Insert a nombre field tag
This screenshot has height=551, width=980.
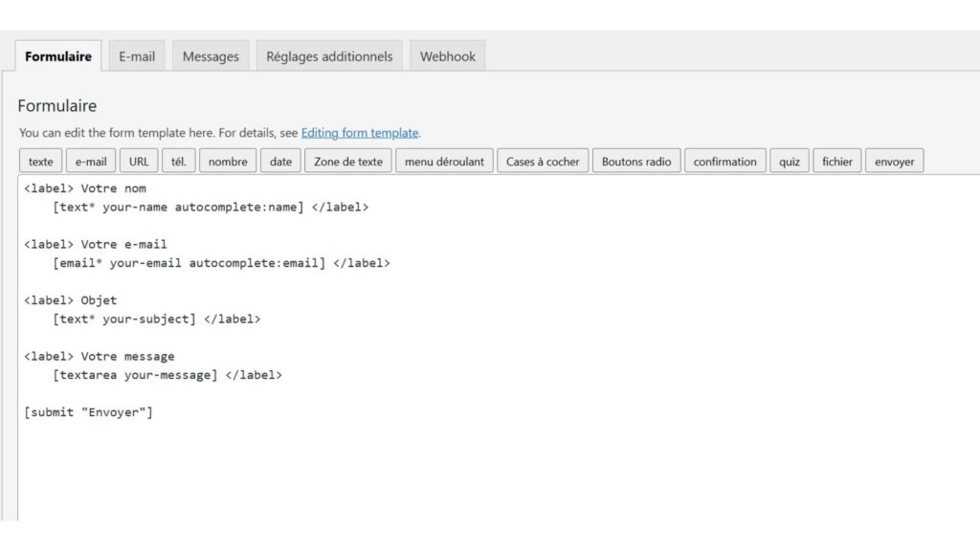tap(228, 162)
